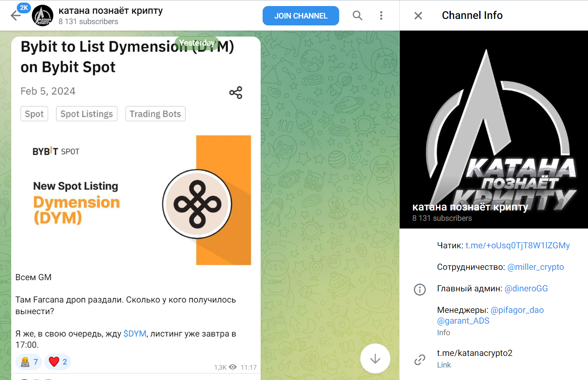Click the 1,3K view count

click(220, 367)
